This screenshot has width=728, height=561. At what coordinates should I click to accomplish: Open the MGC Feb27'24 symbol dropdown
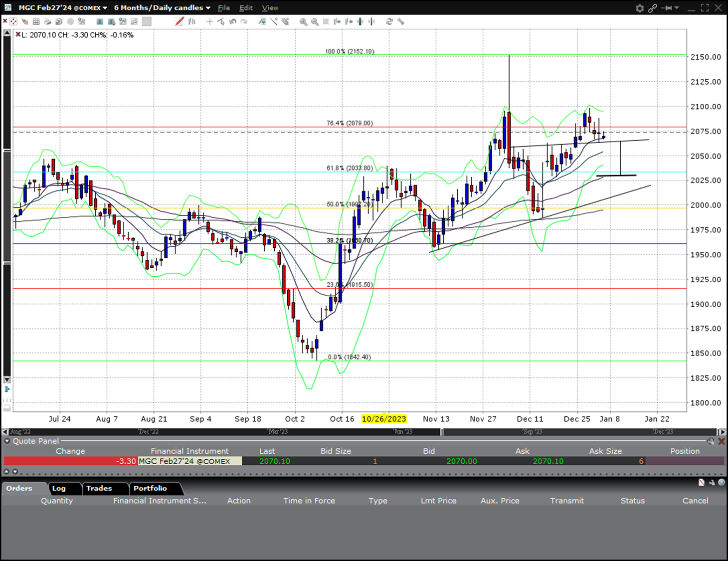[x=63, y=8]
